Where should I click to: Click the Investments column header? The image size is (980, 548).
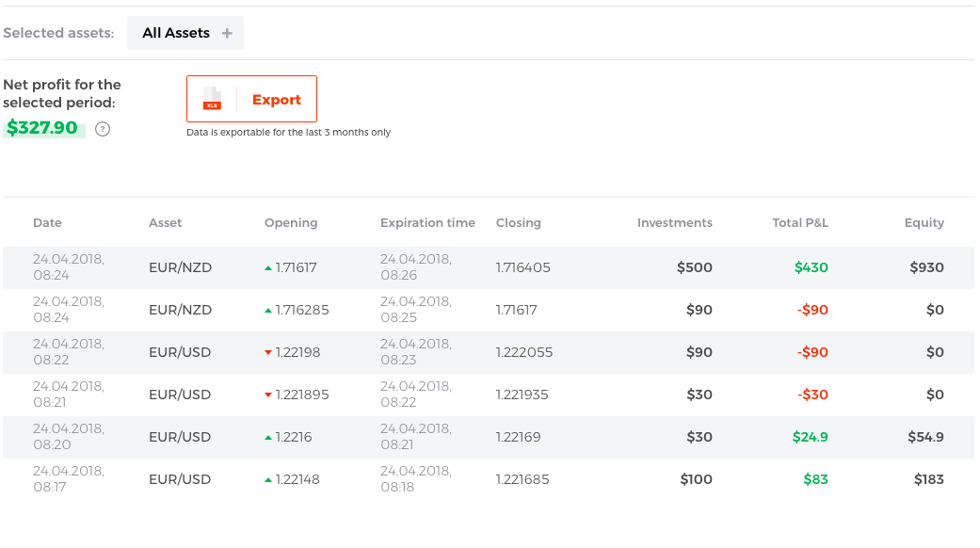(x=674, y=223)
